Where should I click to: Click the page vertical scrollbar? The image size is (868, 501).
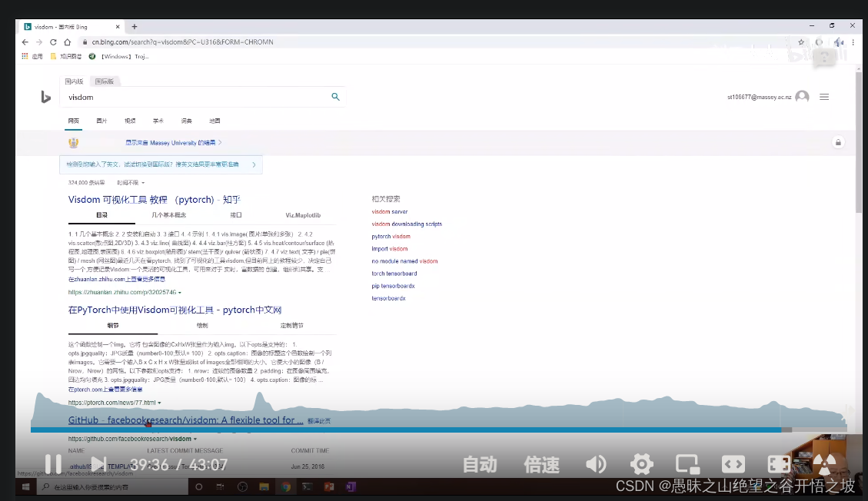[x=859, y=141]
